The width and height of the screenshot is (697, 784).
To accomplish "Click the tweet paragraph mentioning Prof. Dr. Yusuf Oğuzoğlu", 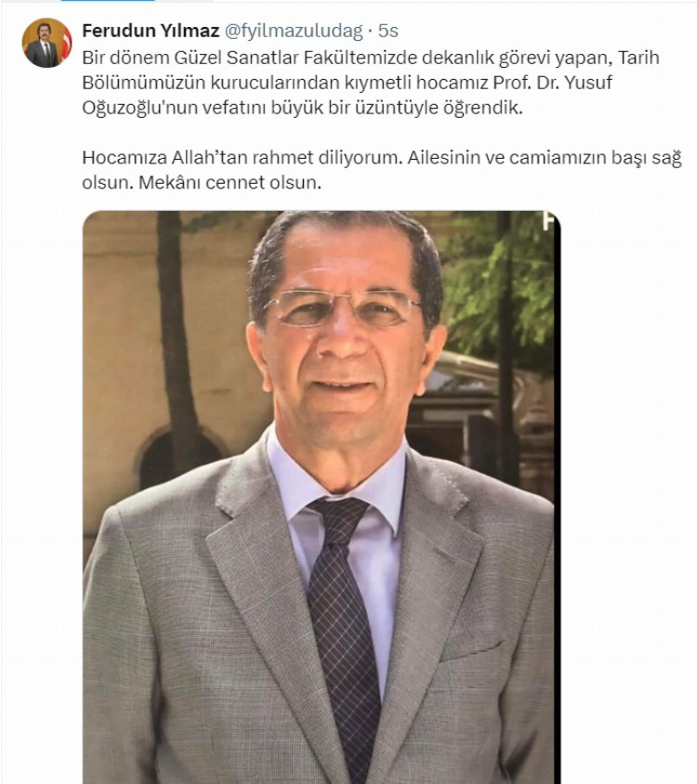I will [x=371, y=83].
